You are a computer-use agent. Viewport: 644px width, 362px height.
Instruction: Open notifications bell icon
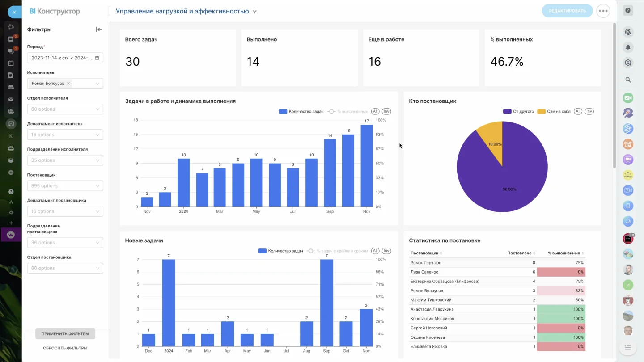[x=628, y=47]
